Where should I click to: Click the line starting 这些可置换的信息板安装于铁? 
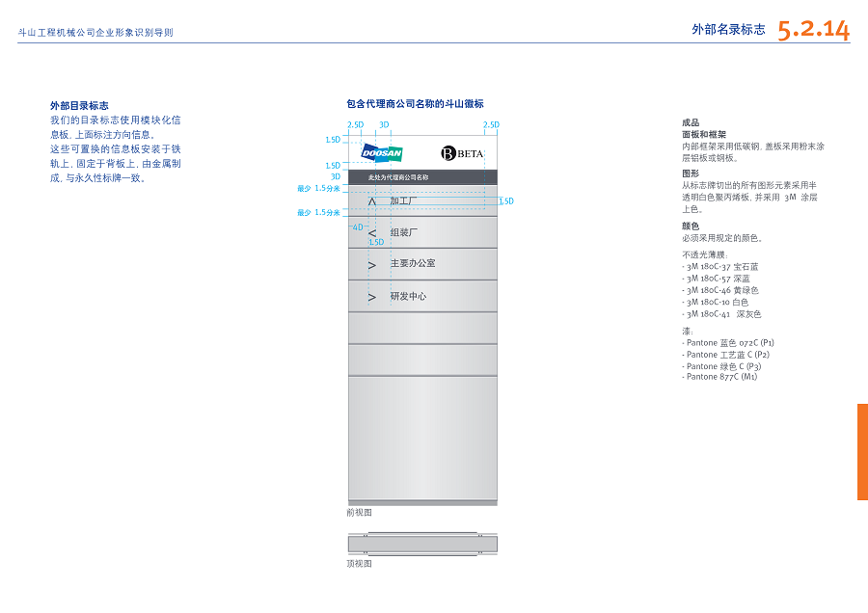115,148
